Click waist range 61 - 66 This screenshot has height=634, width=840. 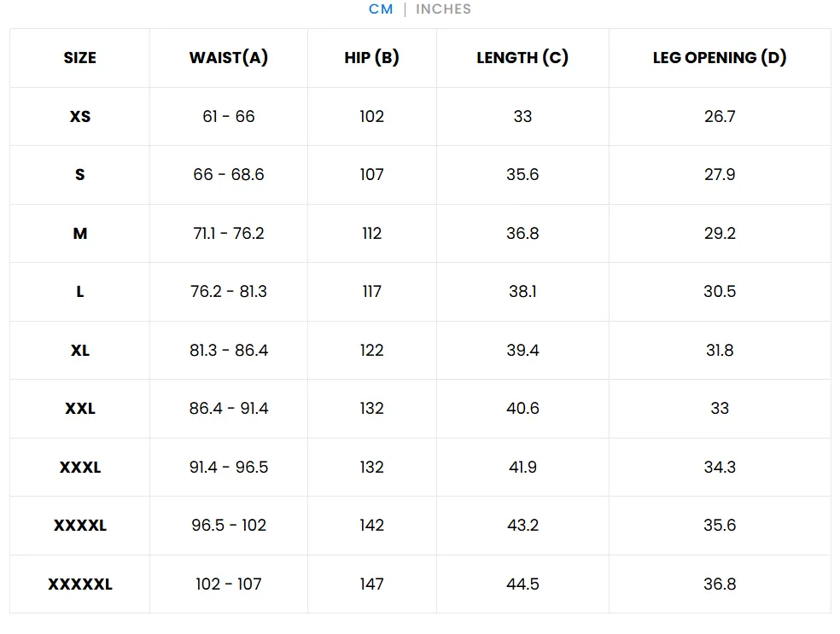coord(229,117)
